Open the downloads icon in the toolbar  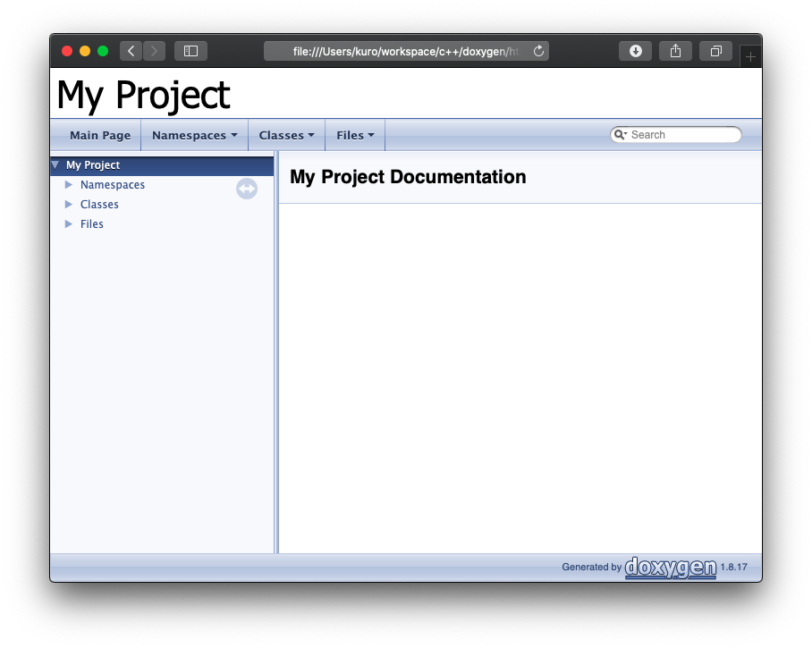point(636,51)
